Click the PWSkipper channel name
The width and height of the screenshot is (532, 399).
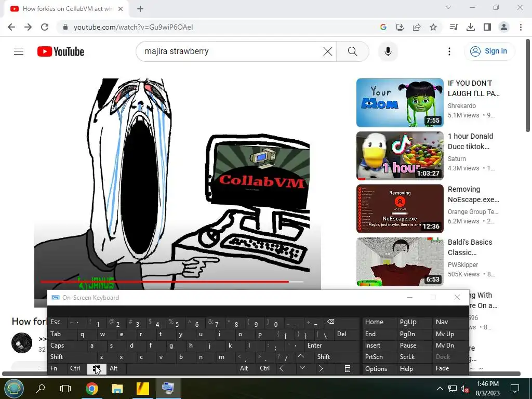463,264
